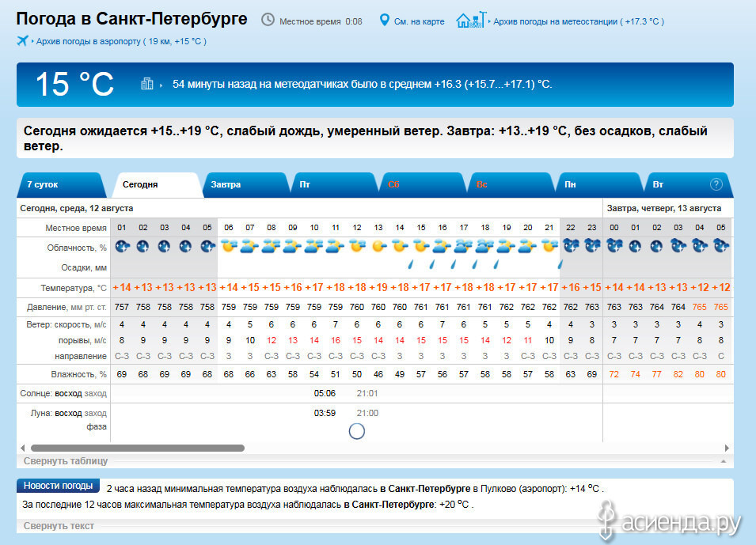Click the rain drop under hour 18
This screenshot has height=545, width=756.
496,264
